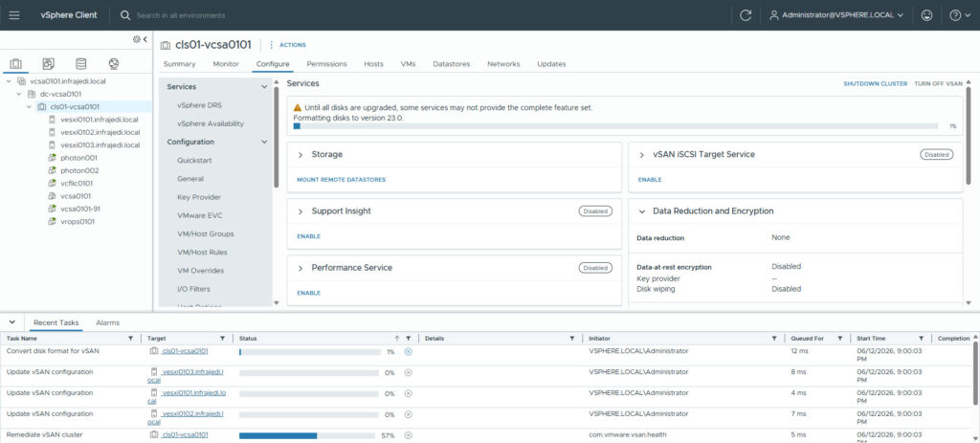The height and width of the screenshot is (443, 980).
Task: Switch to the Alarms tab
Action: coord(107,322)
